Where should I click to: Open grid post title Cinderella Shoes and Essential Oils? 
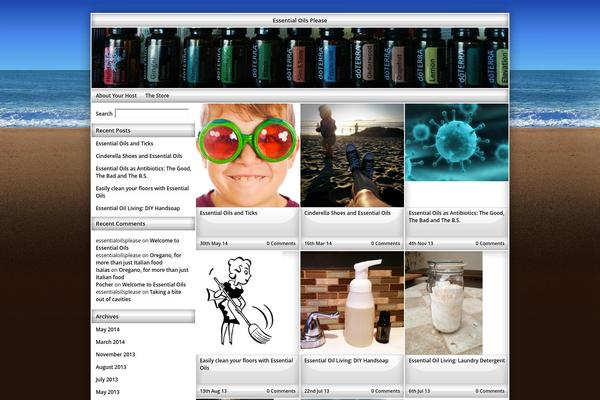(347, 213)
